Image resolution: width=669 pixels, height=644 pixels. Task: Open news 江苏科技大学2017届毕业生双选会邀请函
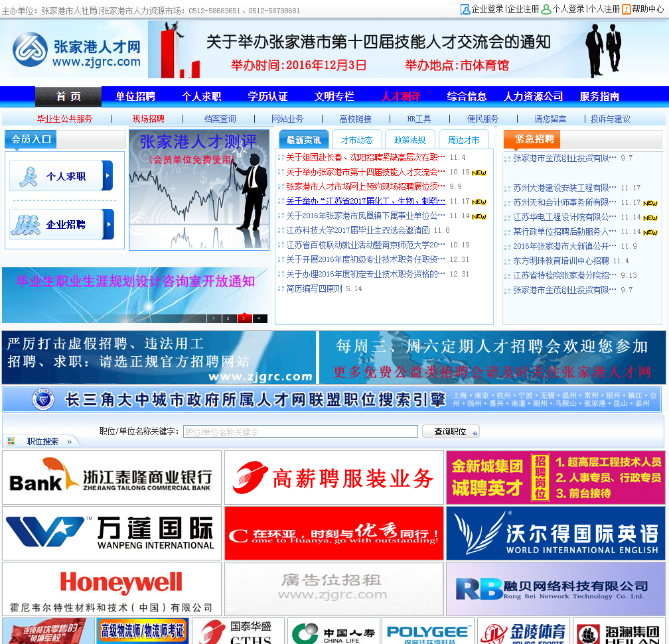(358, 230)
